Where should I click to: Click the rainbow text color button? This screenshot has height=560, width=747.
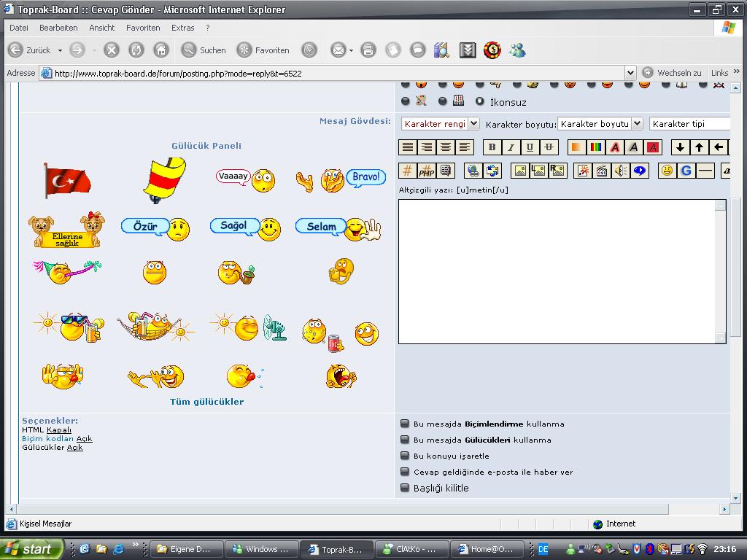point(596,147)
